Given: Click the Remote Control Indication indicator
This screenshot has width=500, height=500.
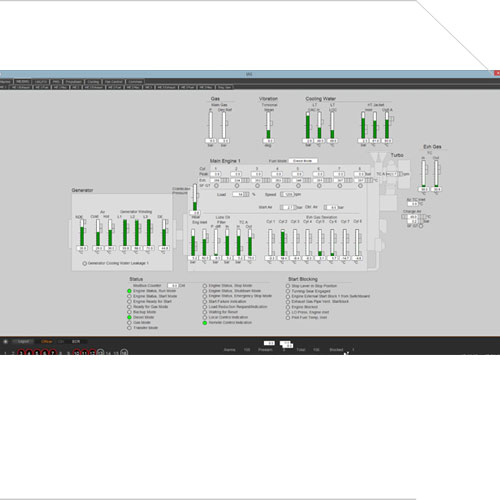Looking at the screenshot, I should (205, 323).
